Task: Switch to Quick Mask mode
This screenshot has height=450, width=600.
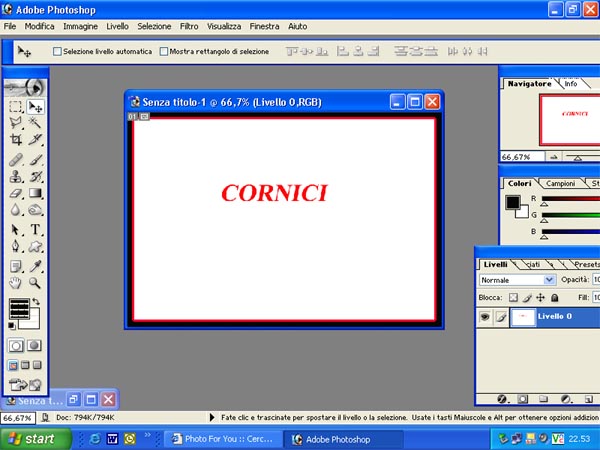Action: click(x=34, y=346)
